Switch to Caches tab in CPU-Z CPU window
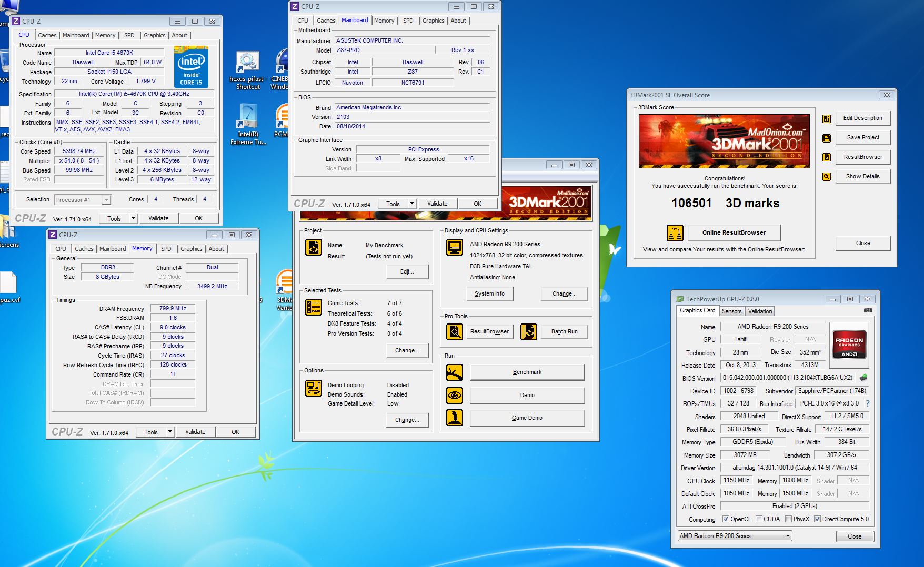Viewport: 924px width, 567px height. 47,35
